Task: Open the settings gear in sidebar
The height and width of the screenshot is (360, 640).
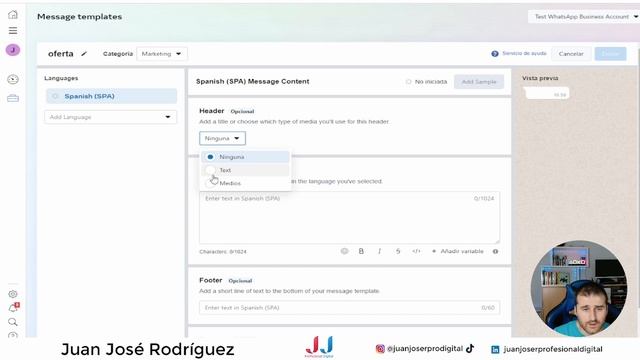Action: pyautogui.click(x=13, y=294)
